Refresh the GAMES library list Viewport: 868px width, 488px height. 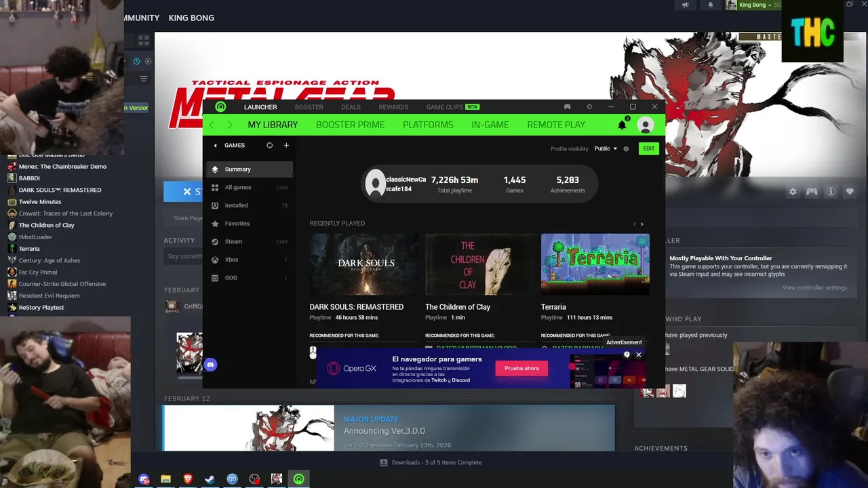[x=269, y=145]
